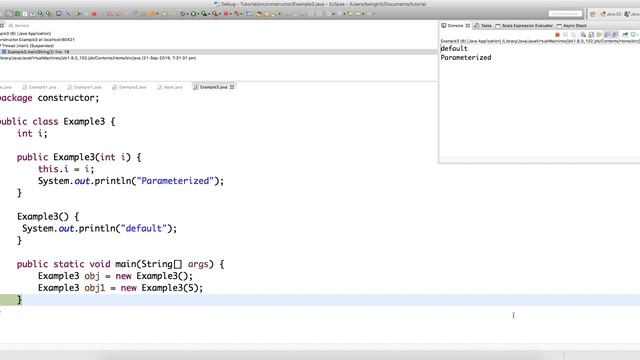Click the green Save icon in toolbar

[17, 13]
